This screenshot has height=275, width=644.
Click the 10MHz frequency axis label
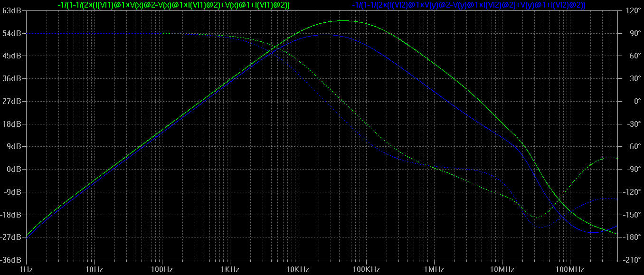pyautogui.click(x=502, y=270)
